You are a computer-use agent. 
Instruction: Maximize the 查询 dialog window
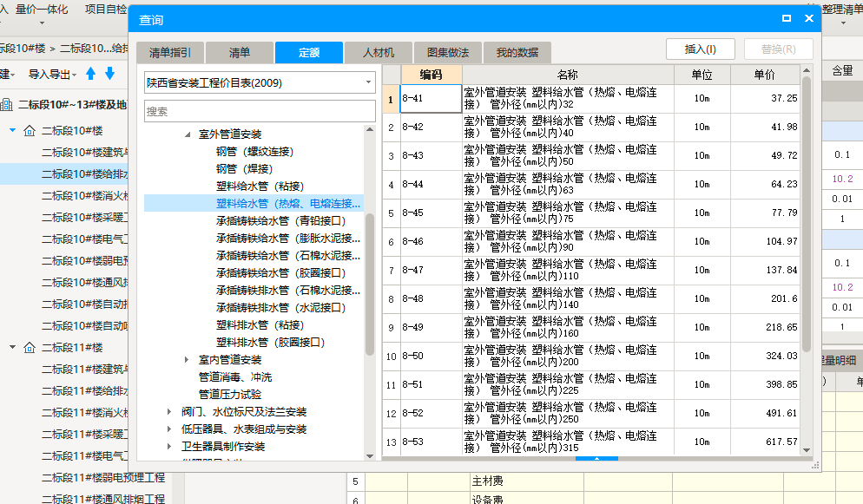tap(787, 18)
